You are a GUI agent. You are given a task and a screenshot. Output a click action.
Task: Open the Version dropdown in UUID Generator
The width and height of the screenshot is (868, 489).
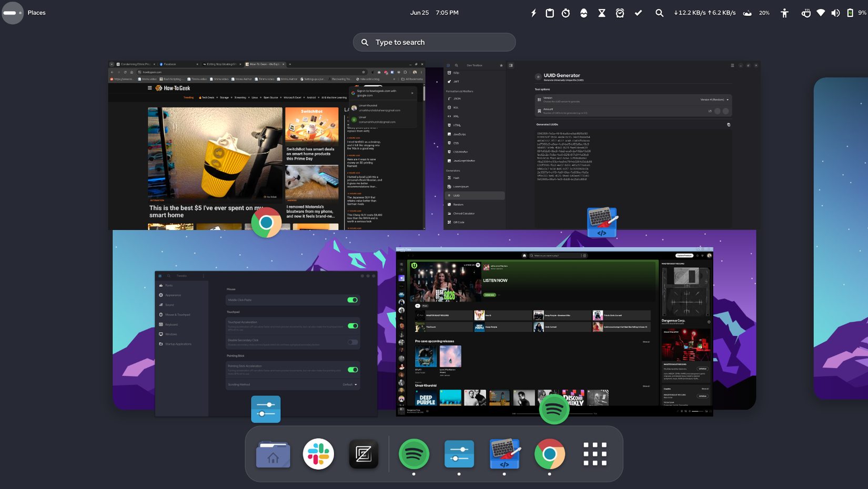714,99
